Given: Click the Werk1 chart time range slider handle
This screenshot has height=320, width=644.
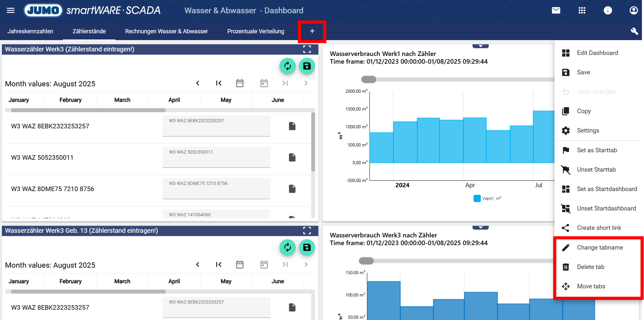Looking at the screenshot, I should [368, 80].
